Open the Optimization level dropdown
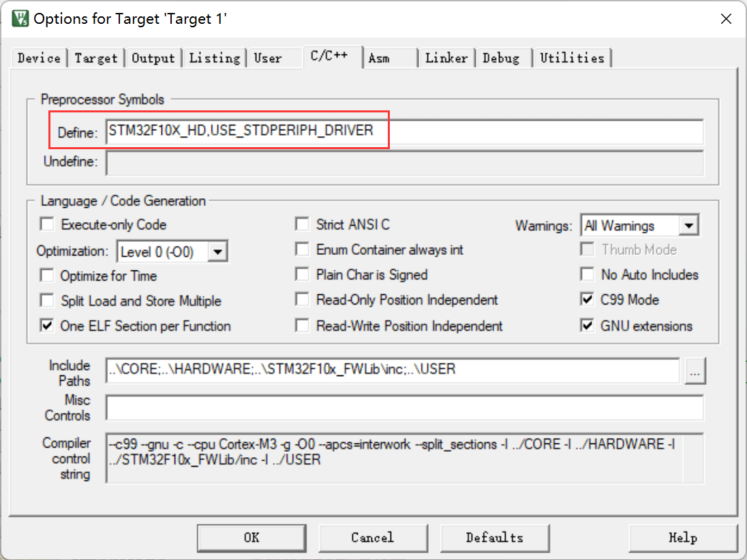The image size is (747, 560). (x=217, y=252)
